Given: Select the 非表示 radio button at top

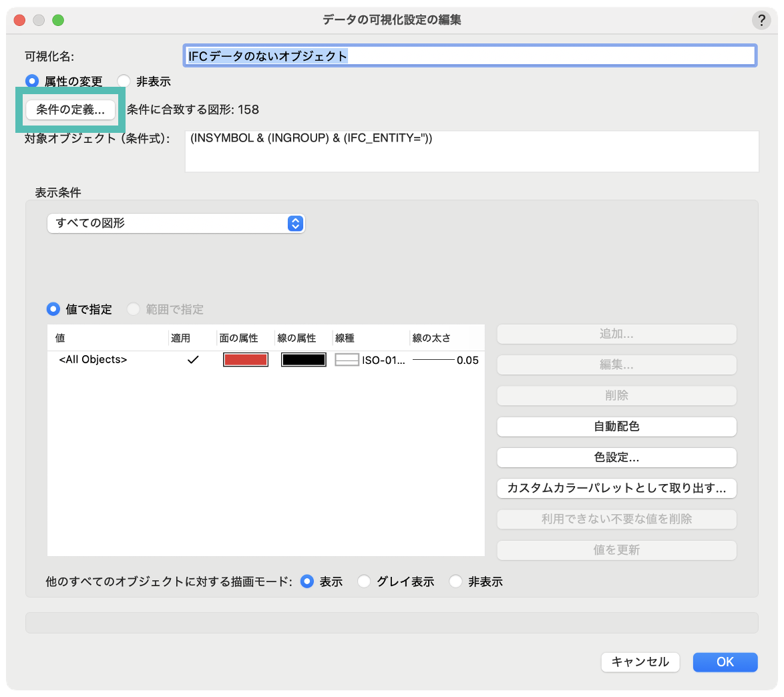Looking at the screenshot, I should click(124, 81).
